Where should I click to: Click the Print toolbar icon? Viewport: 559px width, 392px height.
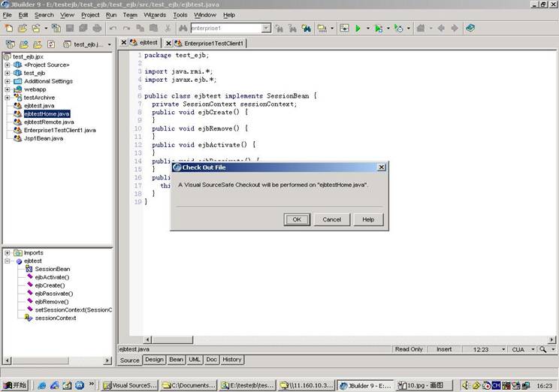[x=97, y=28]
